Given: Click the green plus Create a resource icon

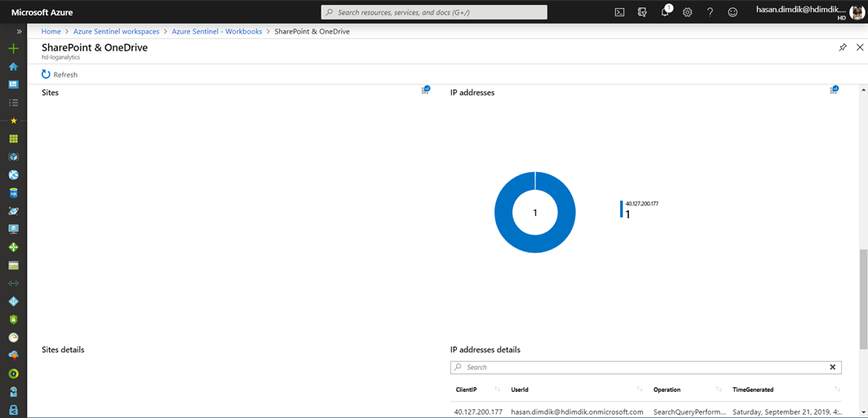Looking at the screenshot, I should click(14, 49).
